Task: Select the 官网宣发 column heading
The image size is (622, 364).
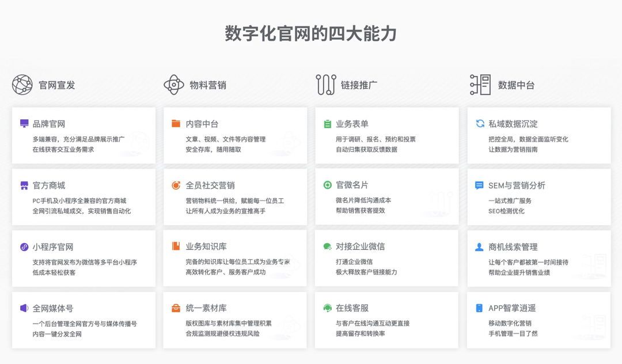Action: pyautogui.click(x=57, y=85)
